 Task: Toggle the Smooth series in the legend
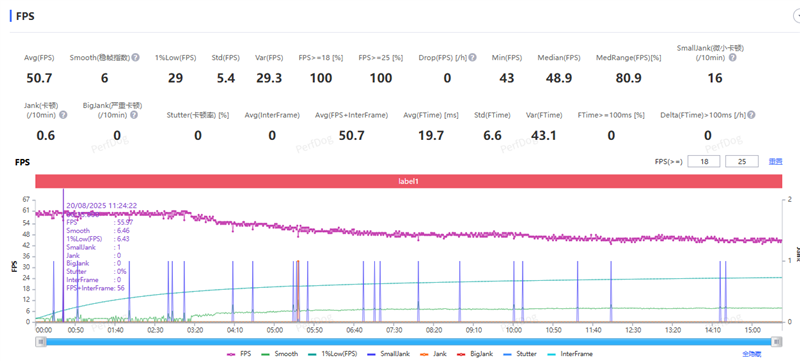(x=280, y=353)
